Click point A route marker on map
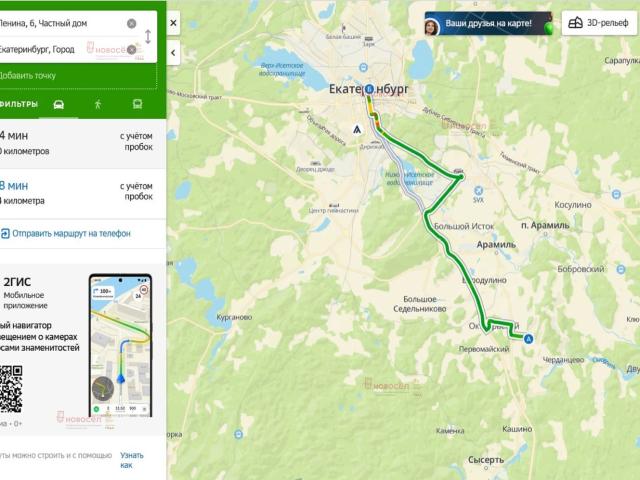This screenshot has width=640, height=480. click(x=529, y=339)
